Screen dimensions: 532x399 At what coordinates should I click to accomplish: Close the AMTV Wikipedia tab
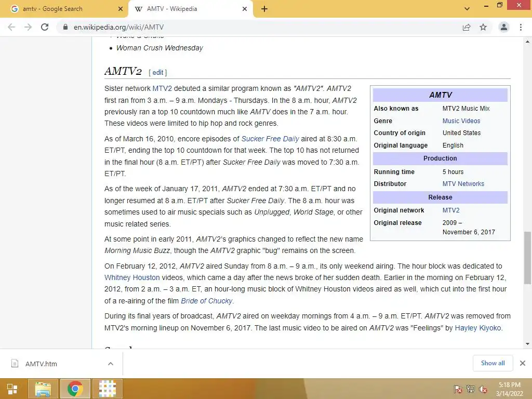click(x=245, y=9)
